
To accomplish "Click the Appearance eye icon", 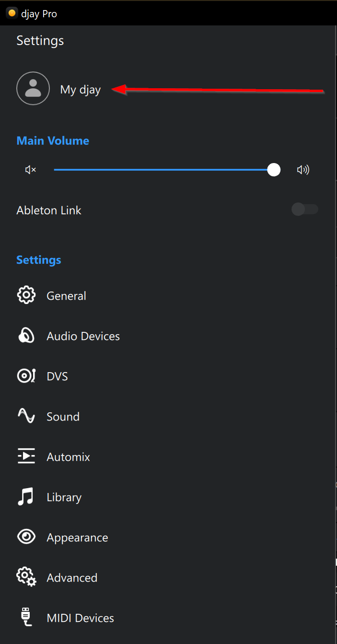I will click(x=26, y=537).
